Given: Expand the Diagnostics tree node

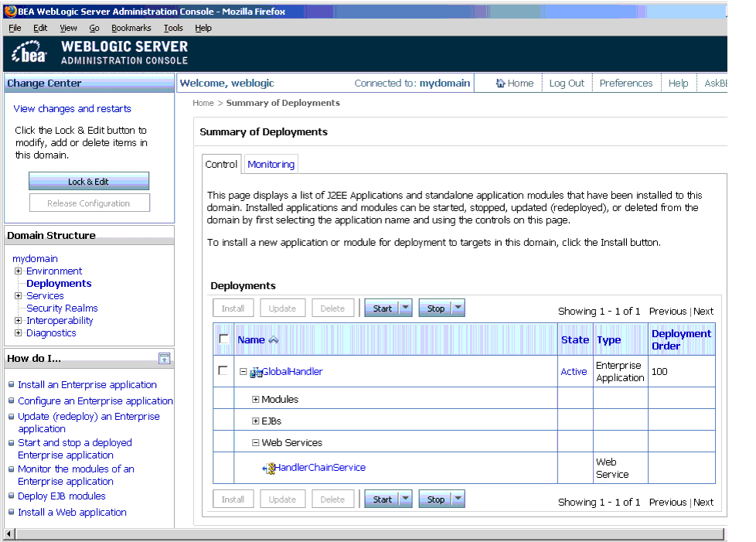Looking at the screenshot, I should [18, 332].
